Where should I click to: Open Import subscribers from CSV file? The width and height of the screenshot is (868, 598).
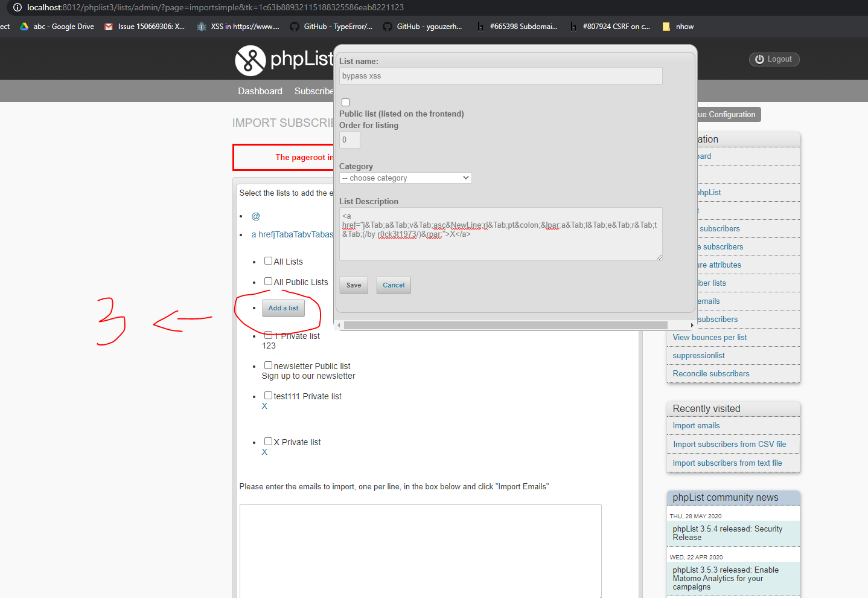[730, 445]
